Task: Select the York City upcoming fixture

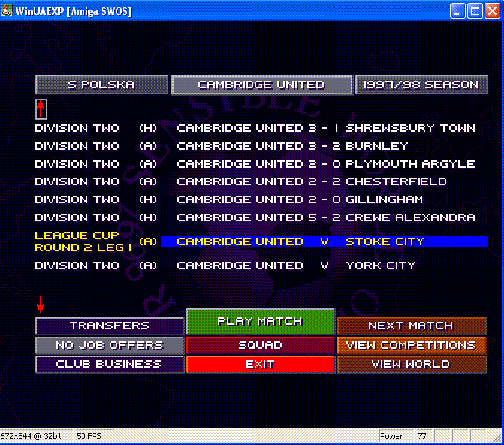Action: 295,266
